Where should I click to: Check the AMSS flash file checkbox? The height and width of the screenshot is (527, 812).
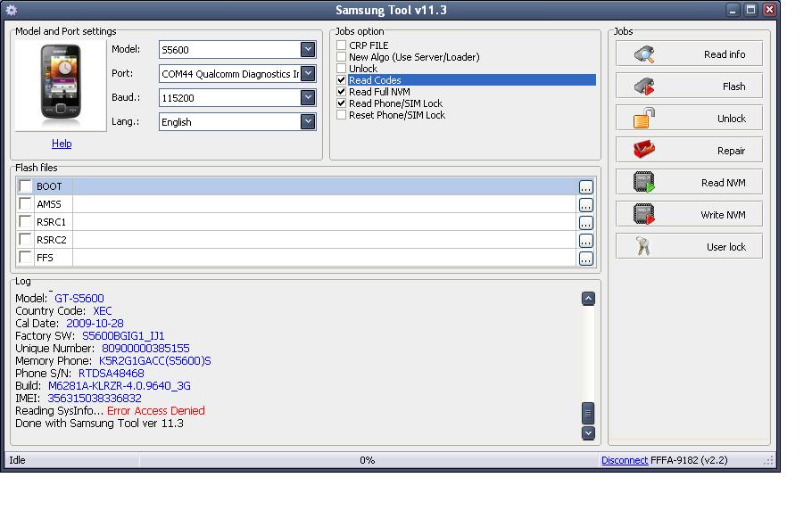(x=25, y=203)
